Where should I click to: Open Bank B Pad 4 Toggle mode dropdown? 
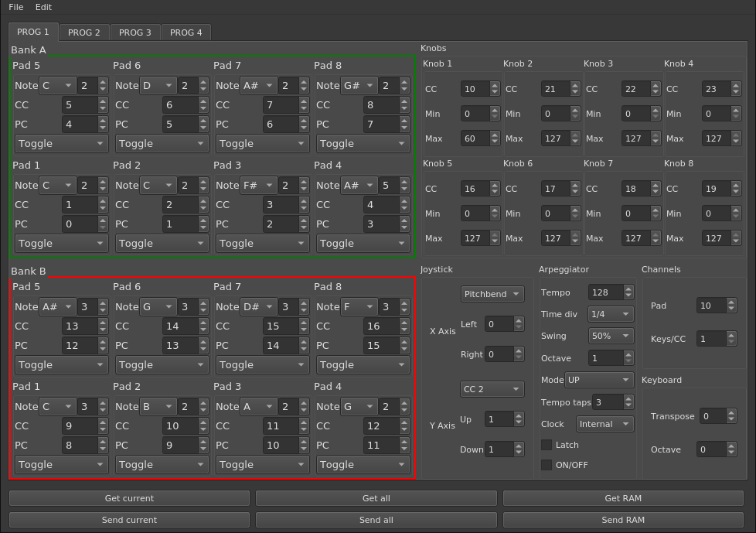tap(363, 465)
